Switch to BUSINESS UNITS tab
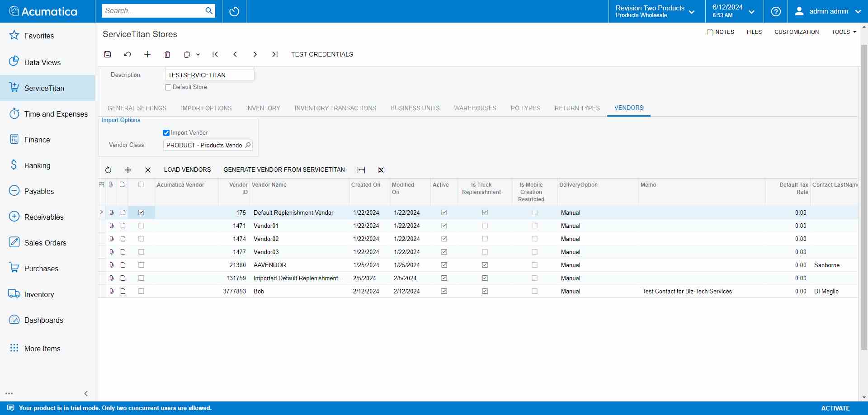Image resolution: width=868 pixels, height=415 pixels. click(x=415, y=108)
